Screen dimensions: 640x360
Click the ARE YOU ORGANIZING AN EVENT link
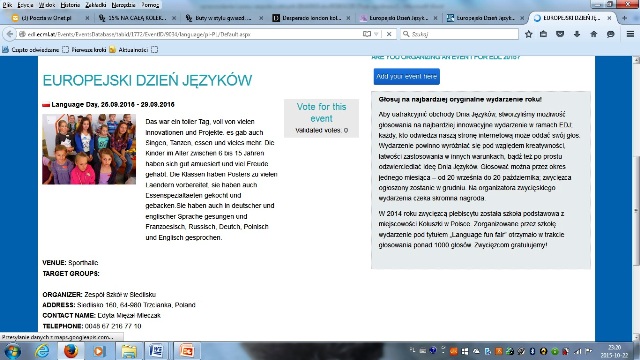pyautogui.click(x=446, y=58)
